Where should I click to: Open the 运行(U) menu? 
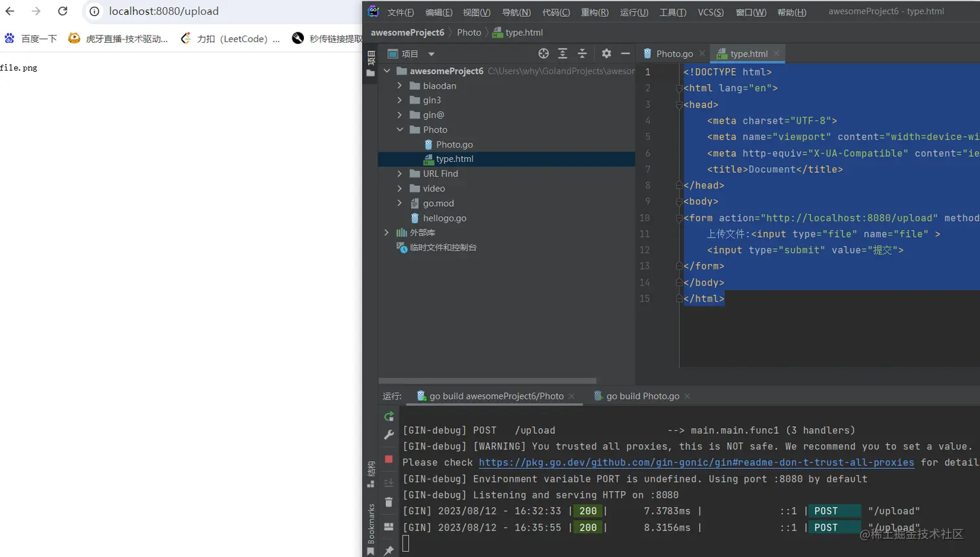pos(634,12)
